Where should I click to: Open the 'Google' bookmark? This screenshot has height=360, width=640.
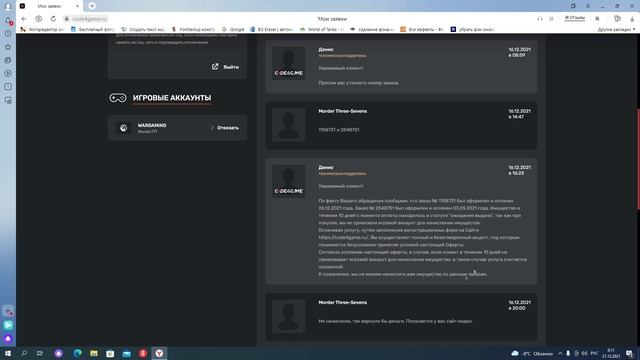(x=233, y=29)
